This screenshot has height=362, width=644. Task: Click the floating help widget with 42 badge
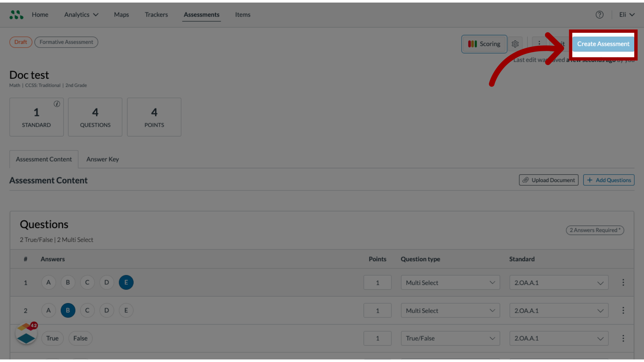pyautogui.click(x=26, y=334)
